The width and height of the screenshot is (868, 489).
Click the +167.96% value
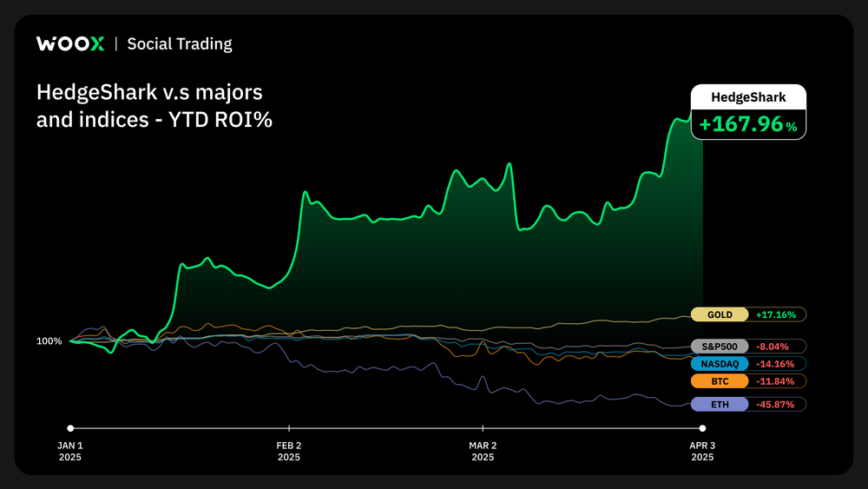coord(748,124)
